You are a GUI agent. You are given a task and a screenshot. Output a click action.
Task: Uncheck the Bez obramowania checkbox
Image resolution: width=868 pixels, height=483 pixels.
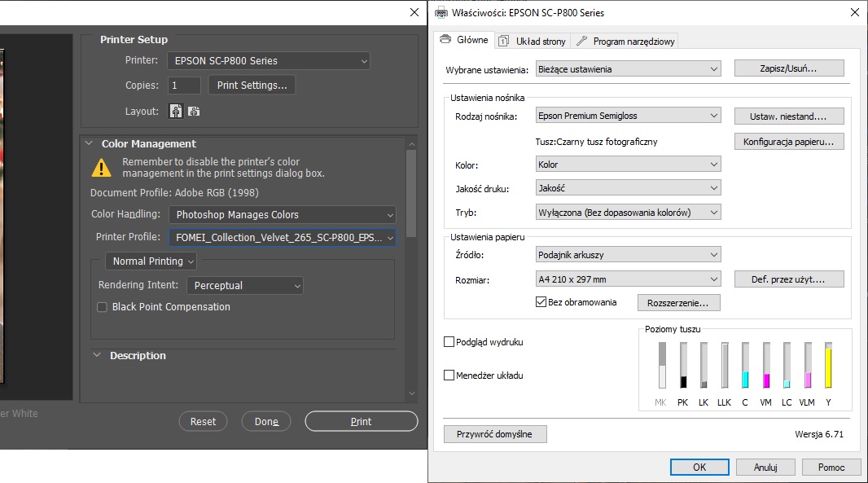[541, 302]
